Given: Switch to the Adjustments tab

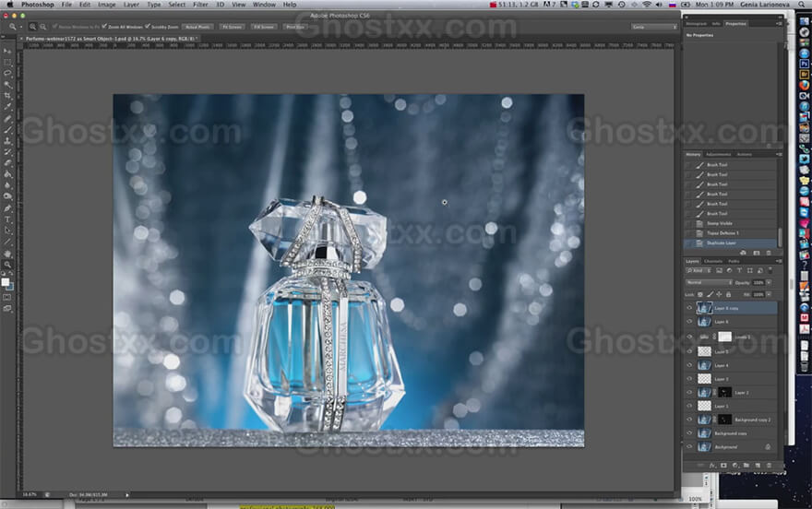Looking at the screenshot, I should (718, 154).
